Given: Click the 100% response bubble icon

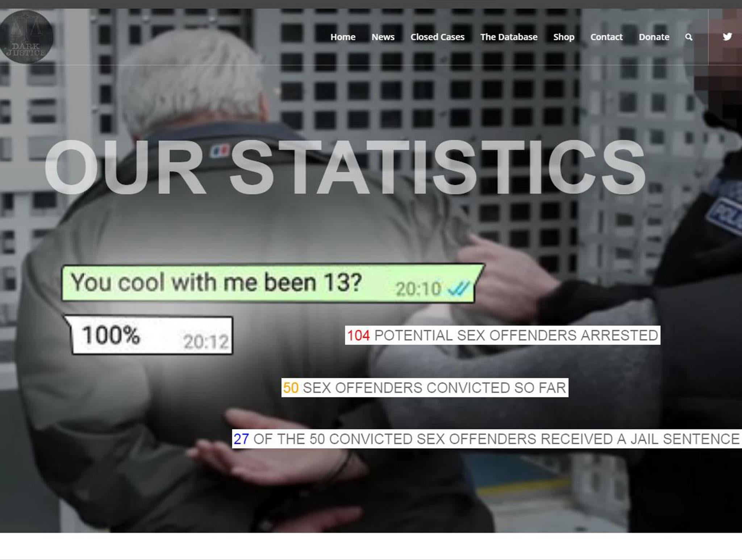Looking at the screenshot, I should click(150, 337).
